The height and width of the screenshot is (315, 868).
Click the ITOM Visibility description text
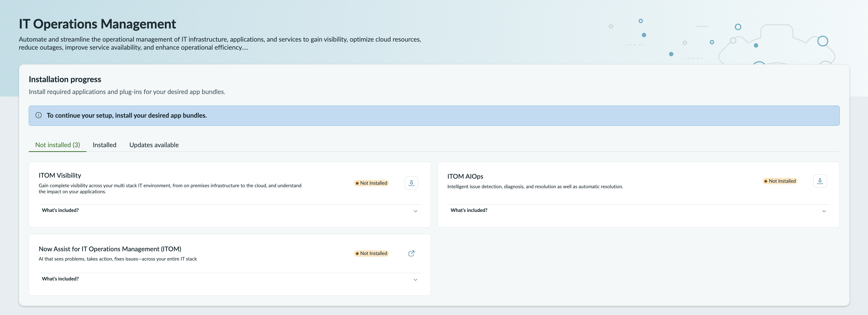170,189
